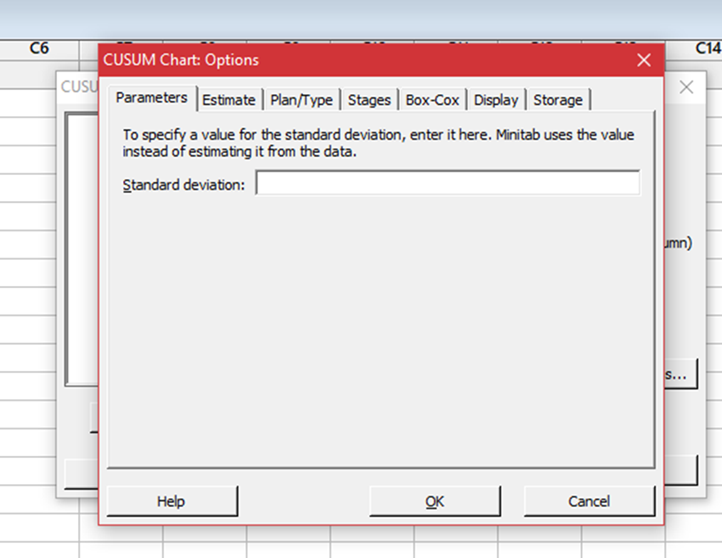Click the partially hidden button behind the dialog
Screen dimensions: 722x558
click(680, 375)
